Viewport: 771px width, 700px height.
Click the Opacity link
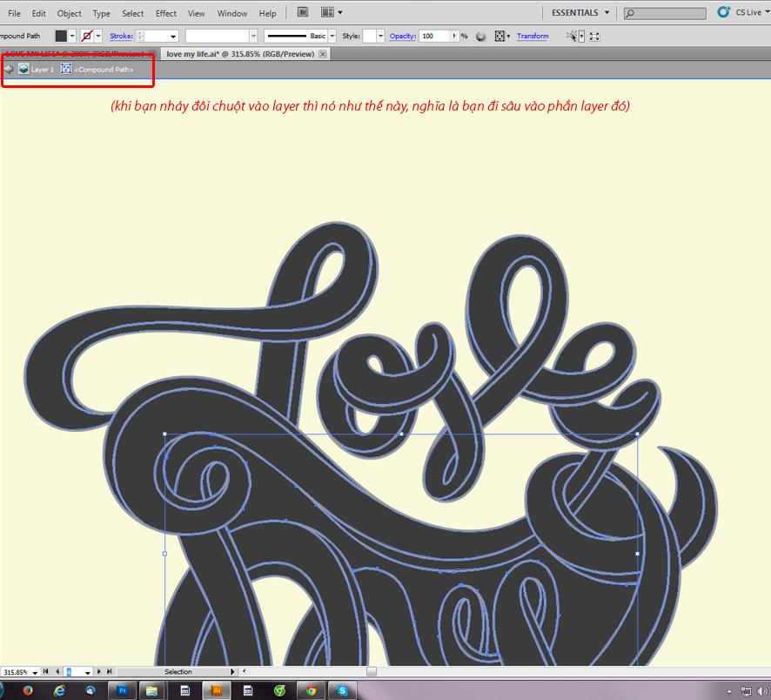402,36
